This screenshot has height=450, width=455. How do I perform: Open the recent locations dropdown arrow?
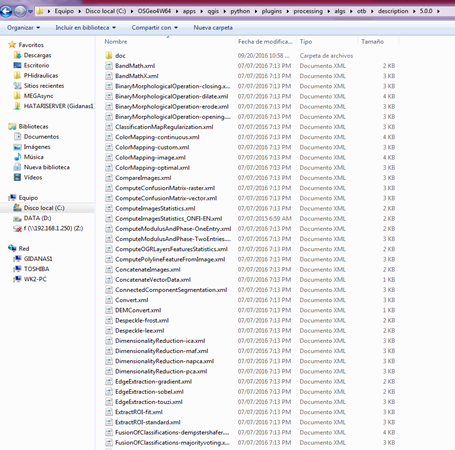pos(30,12)
